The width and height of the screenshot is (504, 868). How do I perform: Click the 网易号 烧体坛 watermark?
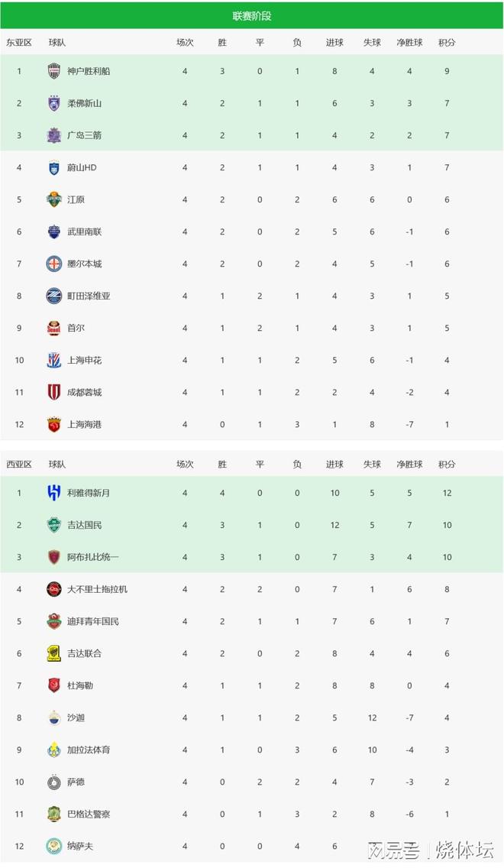(x=430, y=850)
